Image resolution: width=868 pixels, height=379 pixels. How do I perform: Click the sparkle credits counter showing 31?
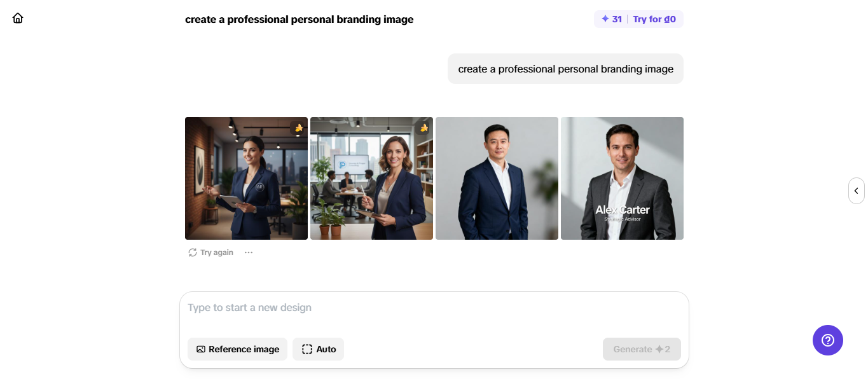tap(612, 19)
